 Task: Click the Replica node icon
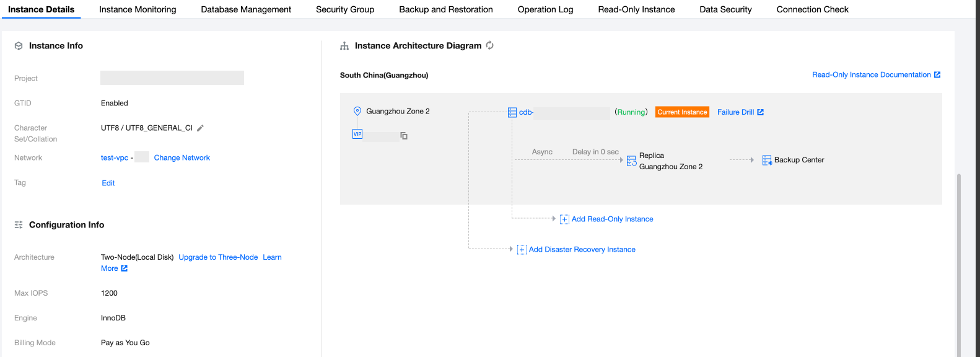631,161
